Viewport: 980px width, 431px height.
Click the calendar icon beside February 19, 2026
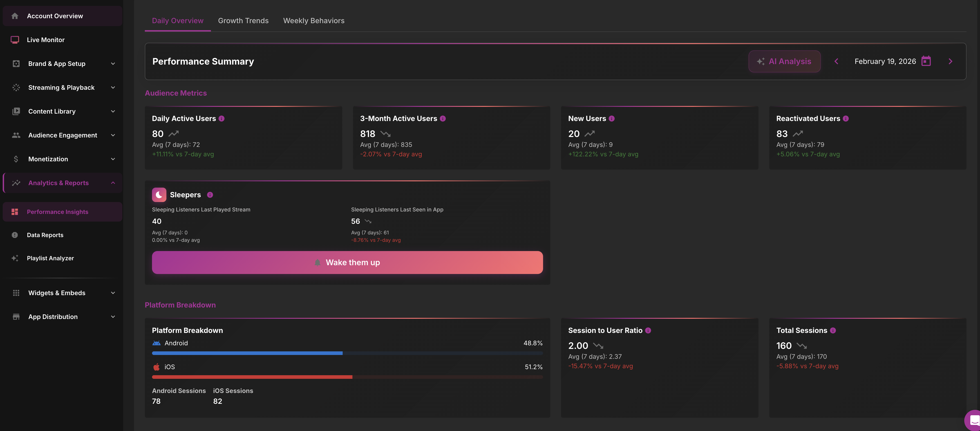pyautogui.click(x=926, y=61)
